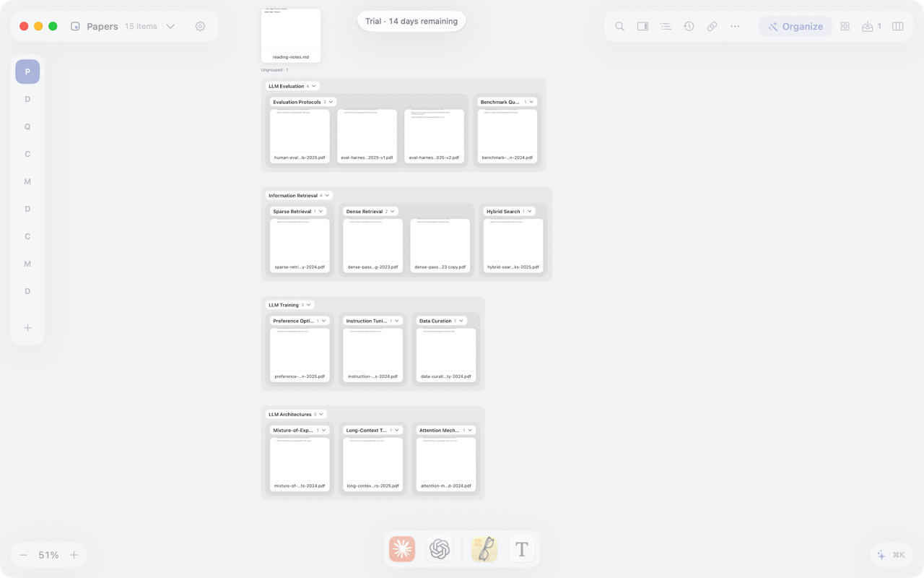The height and width of the screenshot is (578, 924).
Task: Switch to grid view icon
Action: 845,27
